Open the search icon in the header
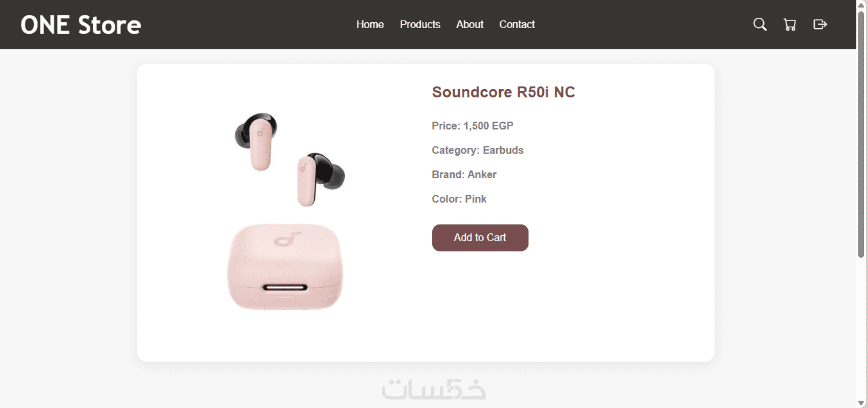Screen dimensions: 868x408 pos(759,24)
